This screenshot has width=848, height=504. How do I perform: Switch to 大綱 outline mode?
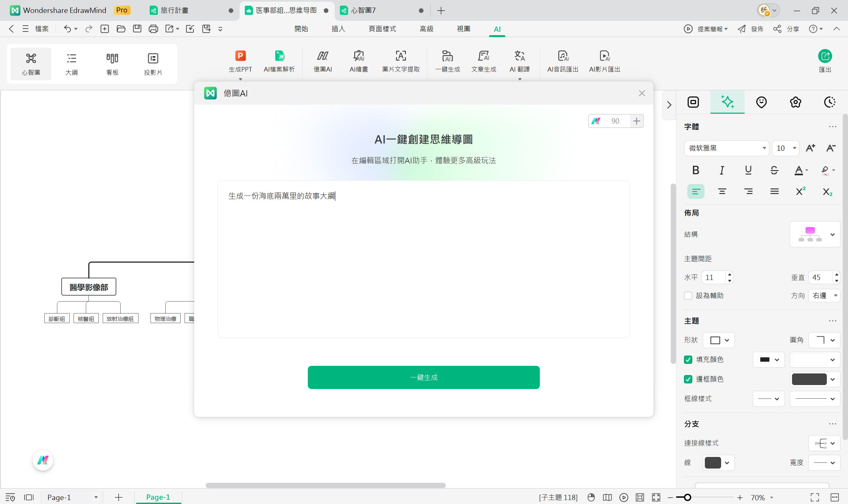[72, 63]
